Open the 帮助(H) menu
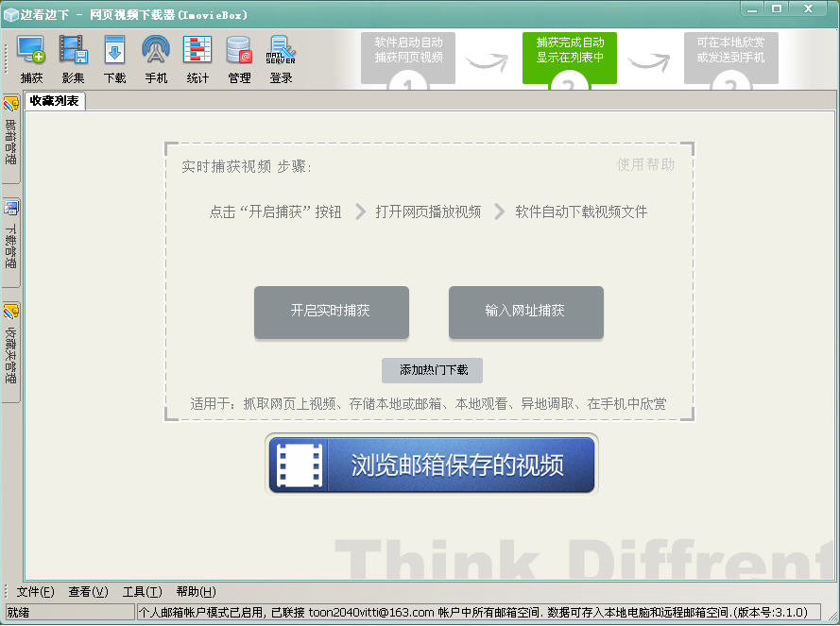 [x=197, y=591]
